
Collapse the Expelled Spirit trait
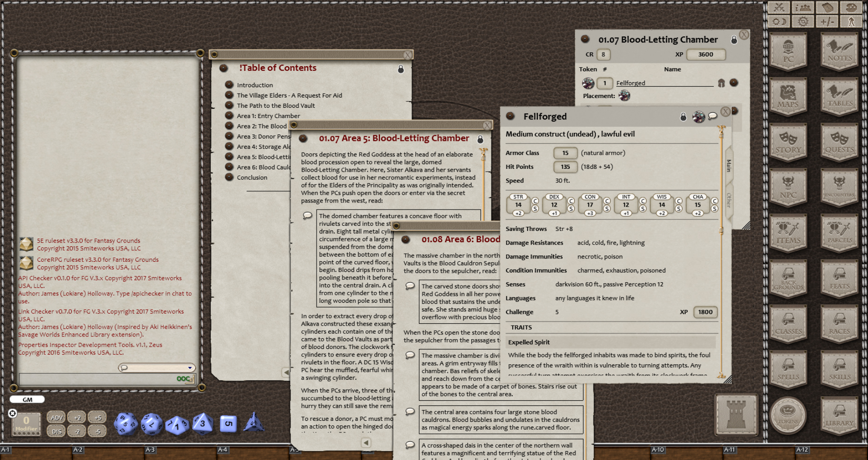529,342
